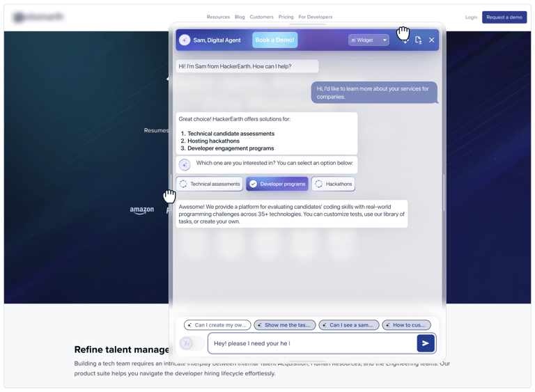535x392 pixels.
Task: Click 'Hosting hackathons' list item
Action: pos(213,141)
